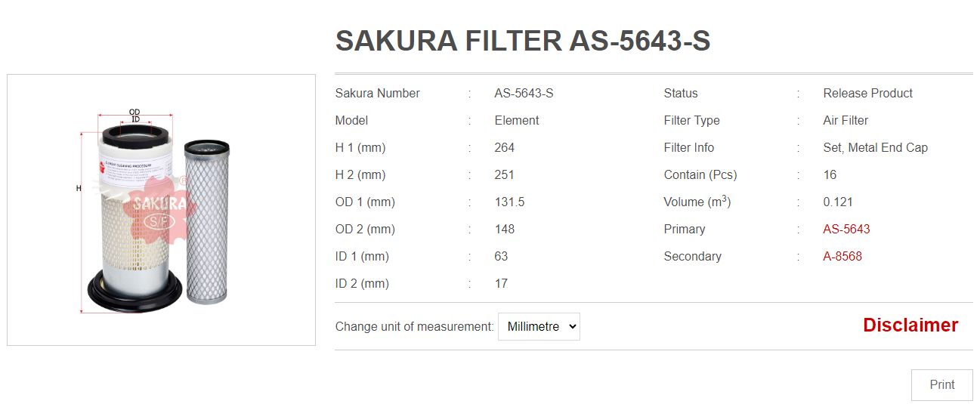Click the OD 1 (mm) label
This screenshot has height=404, width=980.
365,202
